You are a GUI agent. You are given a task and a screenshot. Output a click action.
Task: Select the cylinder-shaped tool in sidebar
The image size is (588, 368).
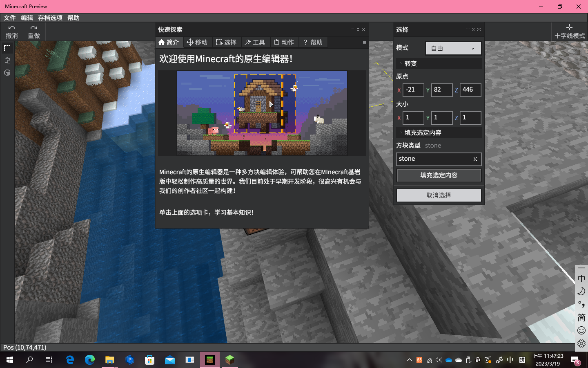7,73
